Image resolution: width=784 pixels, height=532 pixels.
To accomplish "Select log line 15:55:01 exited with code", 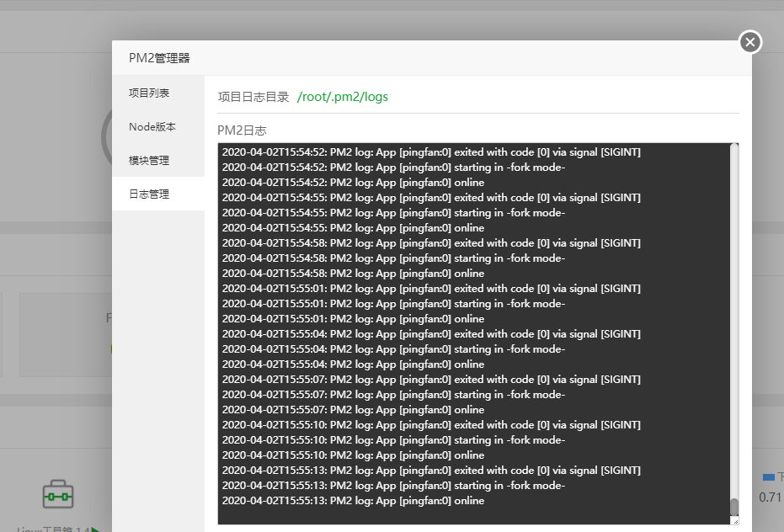I will tap(431, 289).
